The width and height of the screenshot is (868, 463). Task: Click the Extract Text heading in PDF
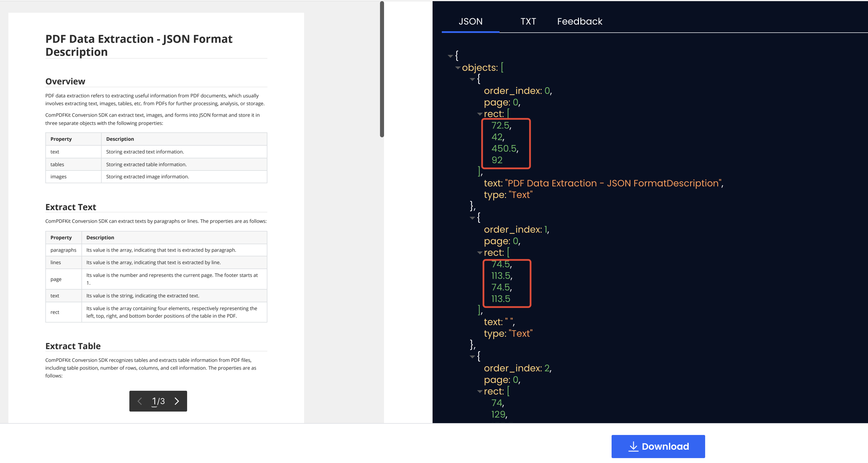71,207
